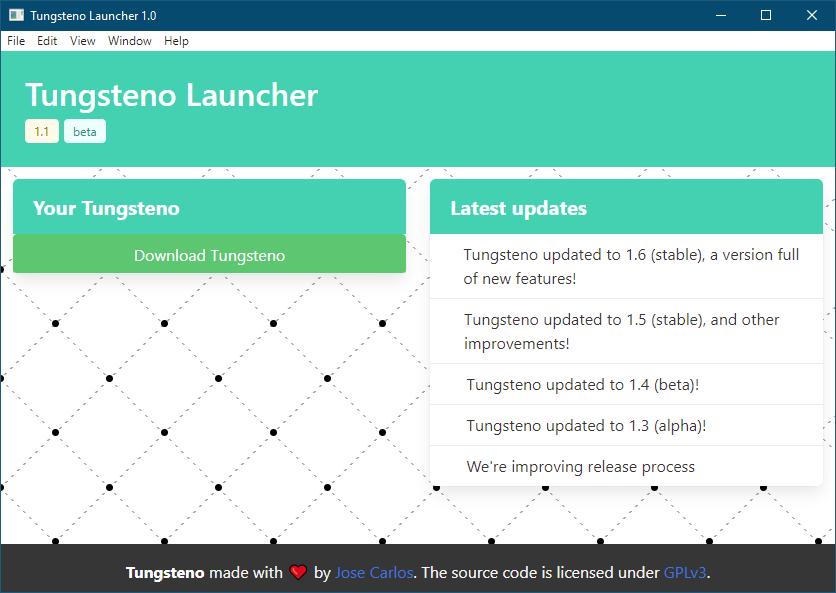
Task: Click the app icon in title bar
Action: (17, 15)
